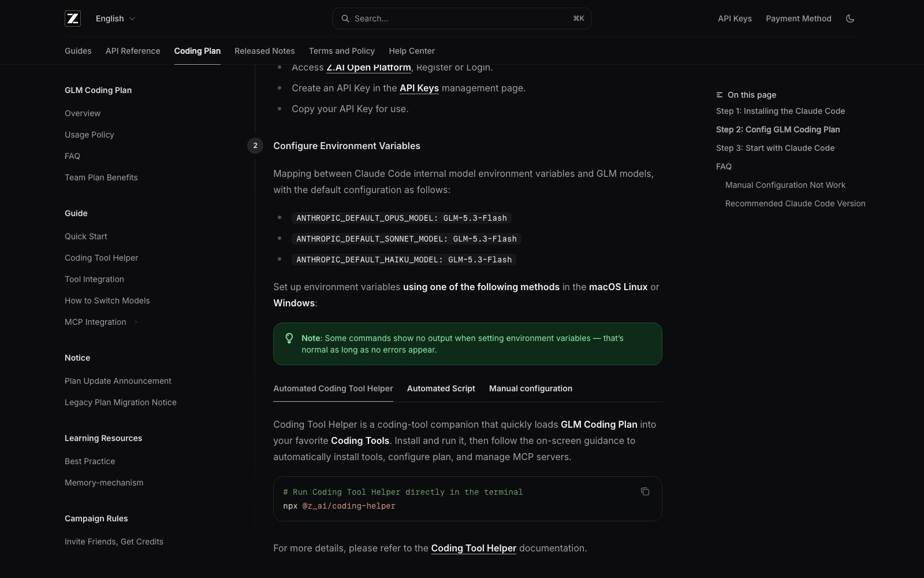The width and height of the screenshot is (924, 578).
Task: Open Coding Tool Helper sidebar item
Action: coord(102,258)
